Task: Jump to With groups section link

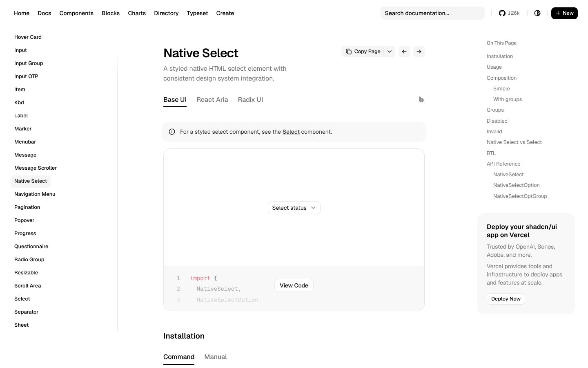Action: [x=508, y=99]
